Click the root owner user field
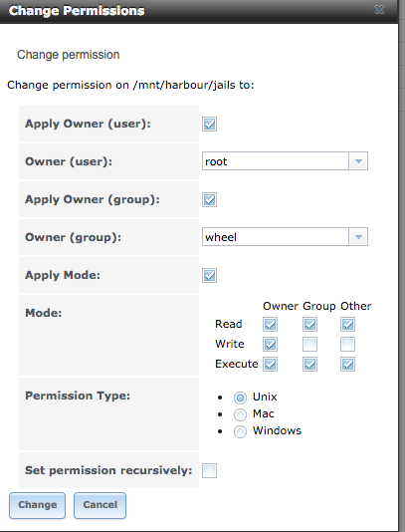Image resolution: width=405 pixels, height=532 pixels. (x=276, y=161)
